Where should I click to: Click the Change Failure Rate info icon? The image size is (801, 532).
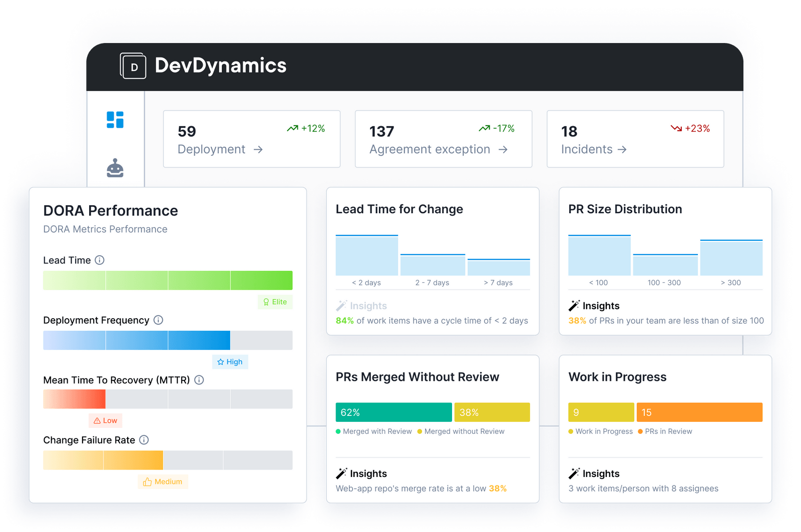coord(144,440)
